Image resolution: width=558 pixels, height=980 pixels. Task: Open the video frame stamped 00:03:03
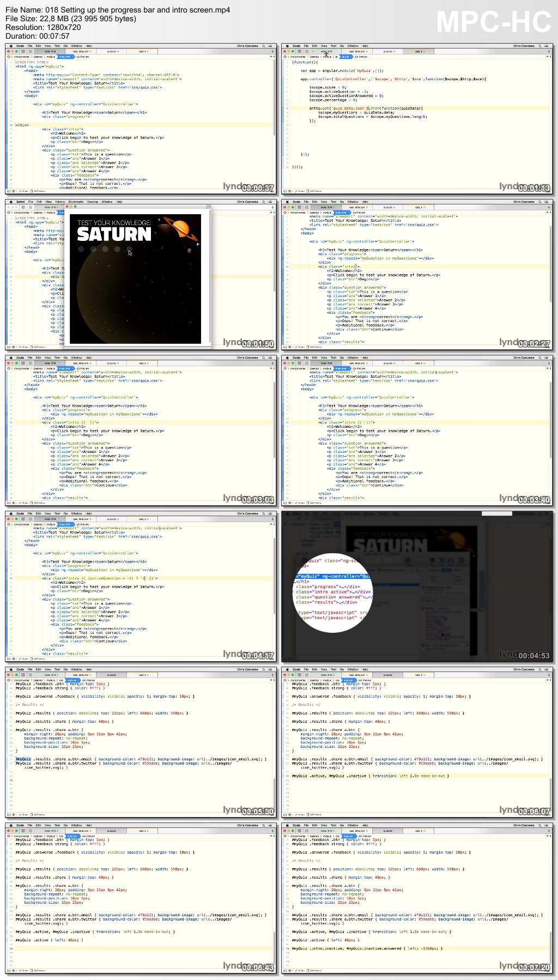pyautogui.click(x=141, y=430)
